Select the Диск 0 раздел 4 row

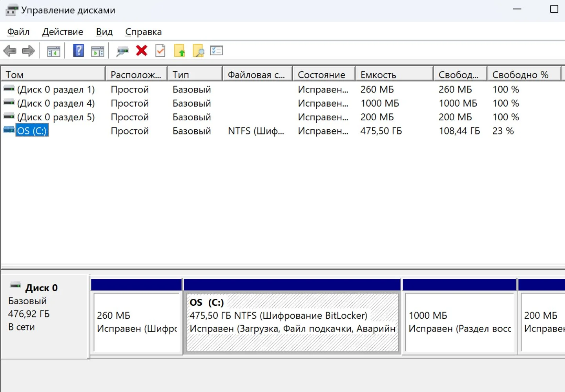click(x=282, y=103)
